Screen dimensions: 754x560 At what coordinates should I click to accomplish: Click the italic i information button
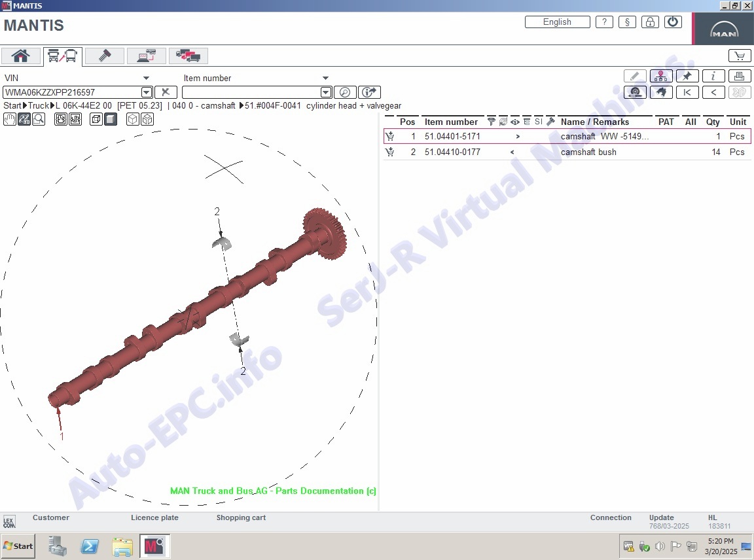(x=713, y=76)
